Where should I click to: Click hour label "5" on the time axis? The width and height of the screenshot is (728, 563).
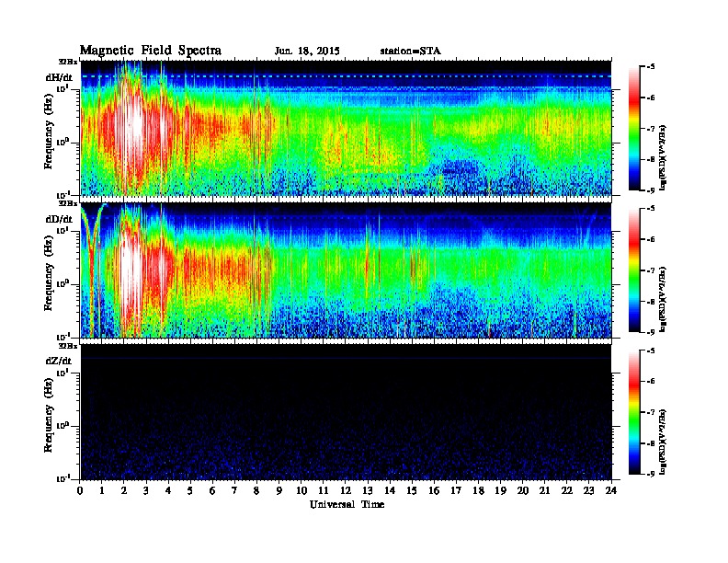(190, 490)
